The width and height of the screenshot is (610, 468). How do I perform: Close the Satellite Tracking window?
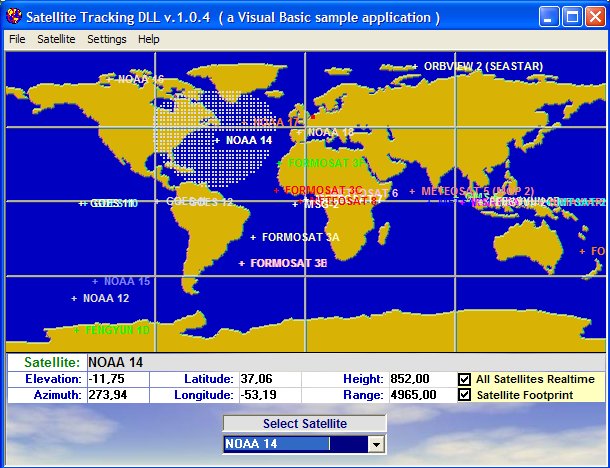pyautogui.click(x=595, y=17)
